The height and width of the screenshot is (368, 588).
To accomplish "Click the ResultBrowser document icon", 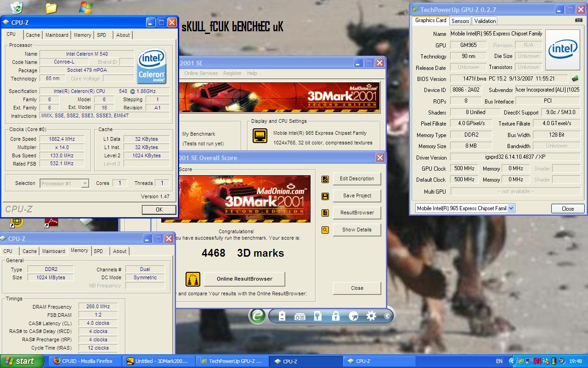I will 325,213.
